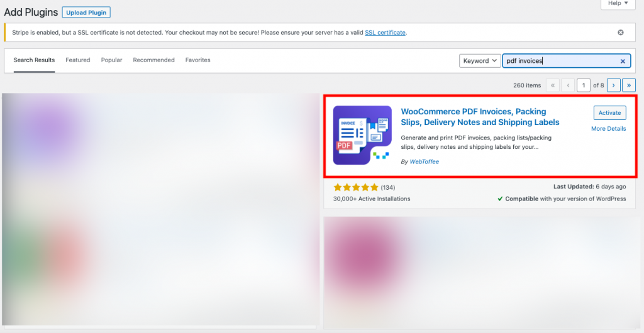Click the (134) ratings count
This screenshot has width=644, height=333.
pyautogui.click(x=387, y=188)
